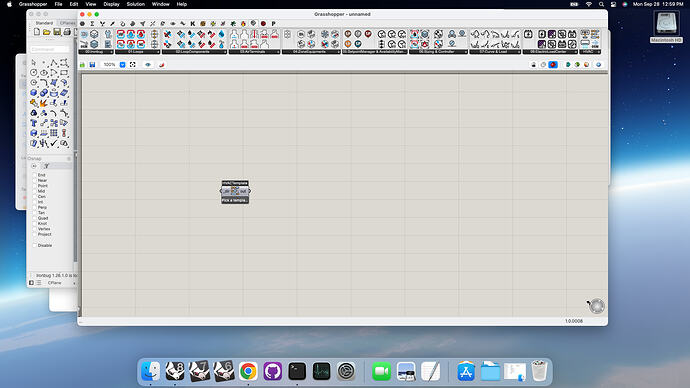
Task: Enable the Vertex osnap checkbox
Action: tap(34, 229)
